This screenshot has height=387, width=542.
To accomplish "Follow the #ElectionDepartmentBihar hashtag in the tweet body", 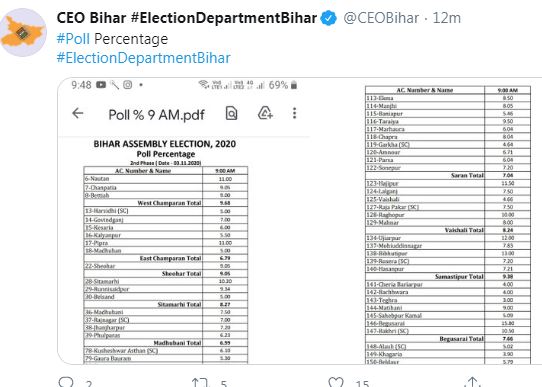I will 143,58.
